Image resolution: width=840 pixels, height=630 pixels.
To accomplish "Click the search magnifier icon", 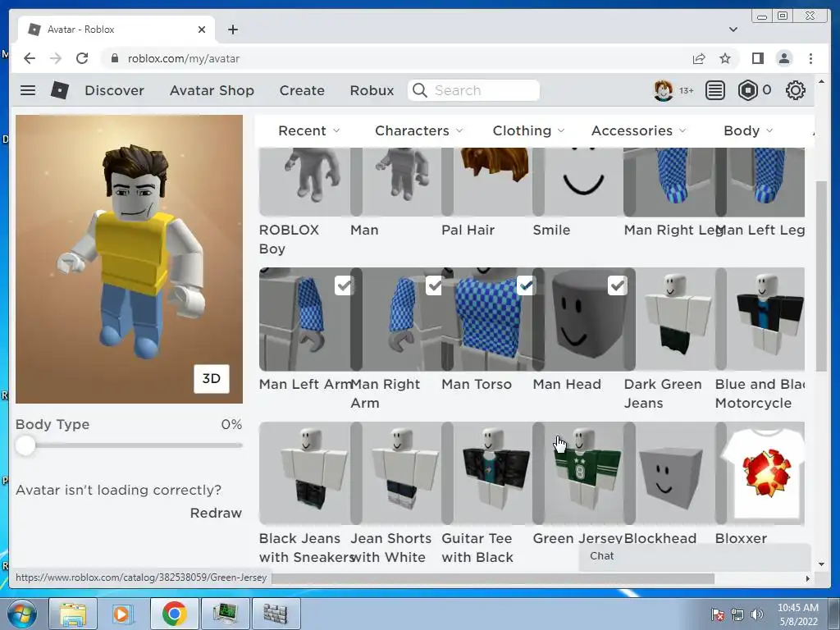I will point(420,90).
